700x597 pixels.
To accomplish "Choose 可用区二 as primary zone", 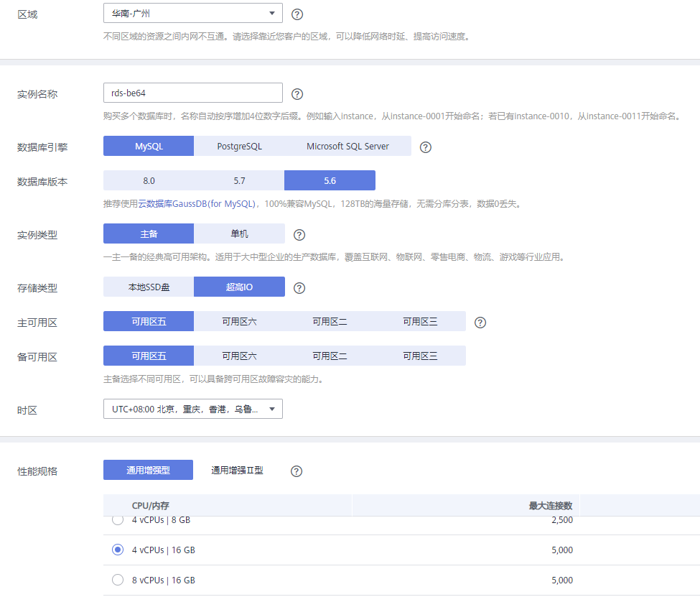I will (x=330, y=321).
